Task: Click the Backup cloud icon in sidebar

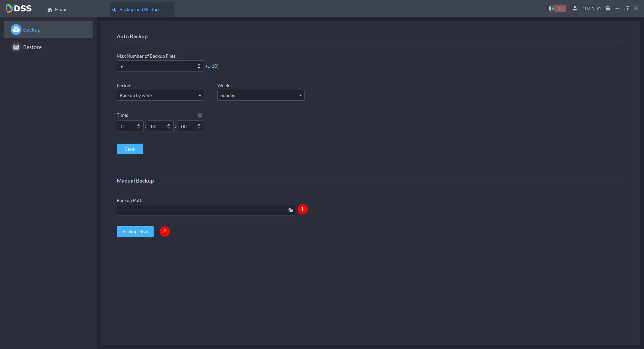Action: (x=16, y=30)
